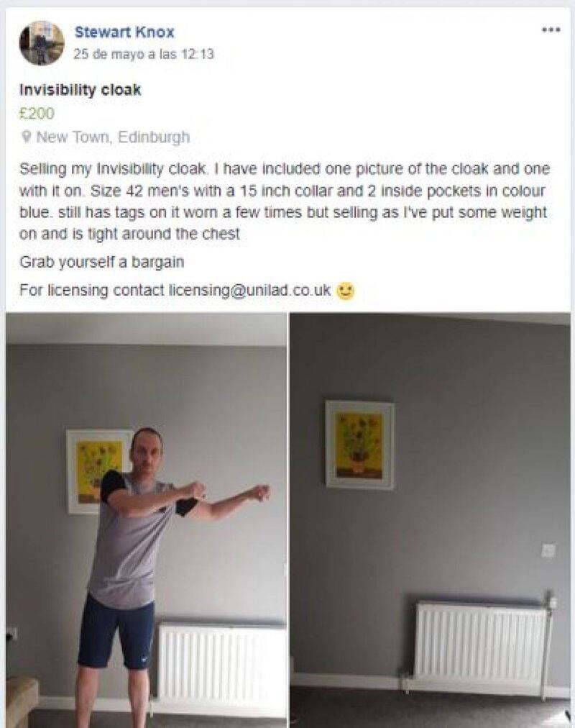Viewport: 575px width, 728px height.
Task: Click the wall light switch in right photo
Action: (548, 550)
